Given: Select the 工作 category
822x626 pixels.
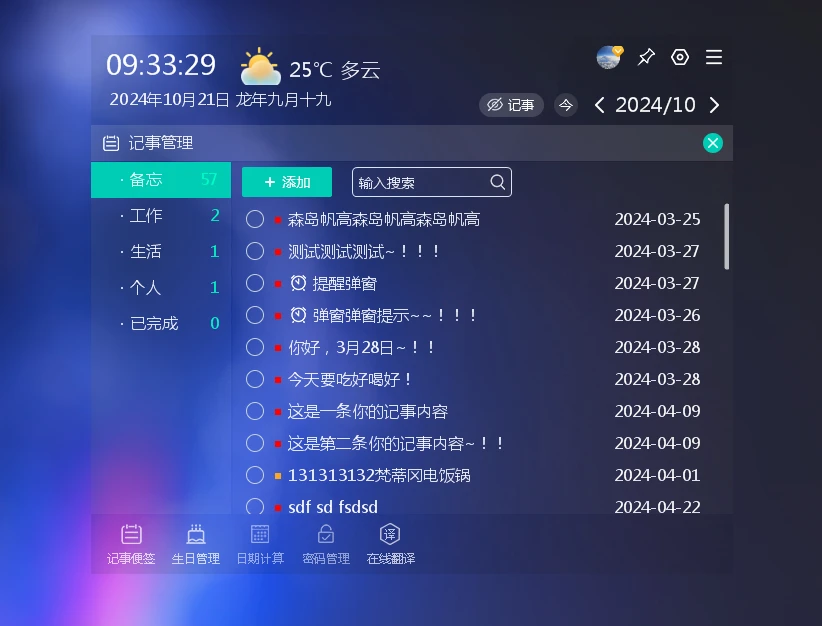Looking at the screenshot, I should pyautogui.click(x=147, y=216).
